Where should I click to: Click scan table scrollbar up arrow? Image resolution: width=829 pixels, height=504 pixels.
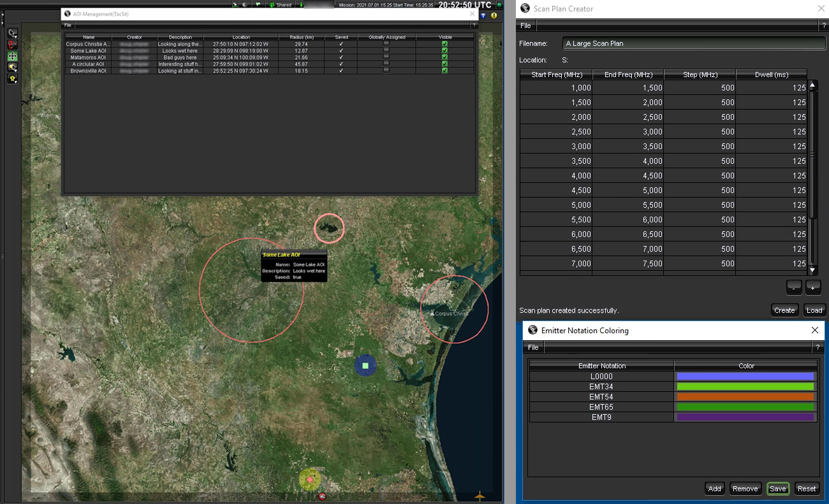[813, 85]
